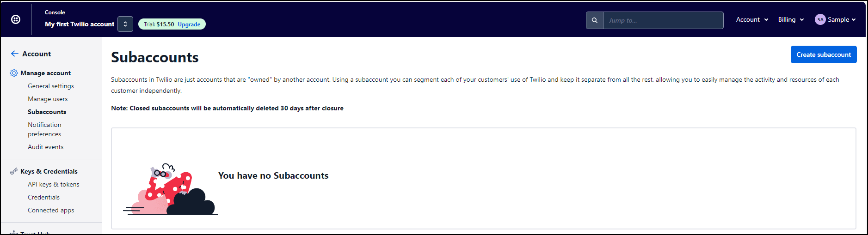This screenshot has height=235, width=868.
Task: Click the Keys & Credentials key icon
Action: coord(14,171)
